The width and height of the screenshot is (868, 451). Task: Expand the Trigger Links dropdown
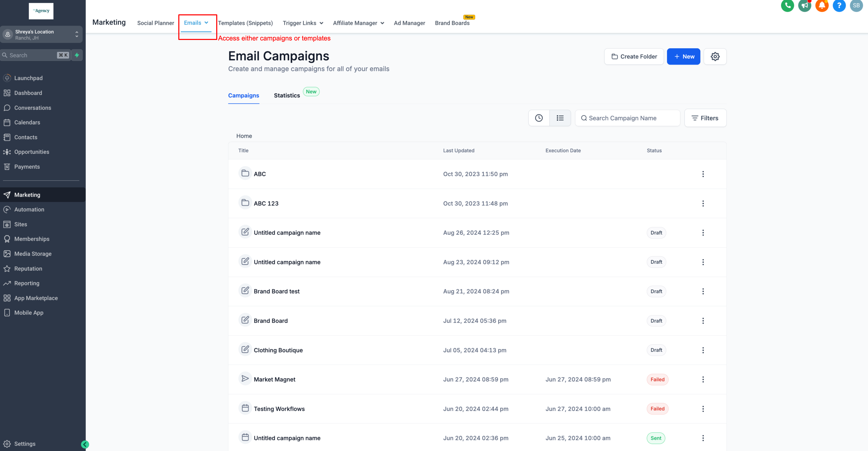pyautogui.click(x=303, y=23)
